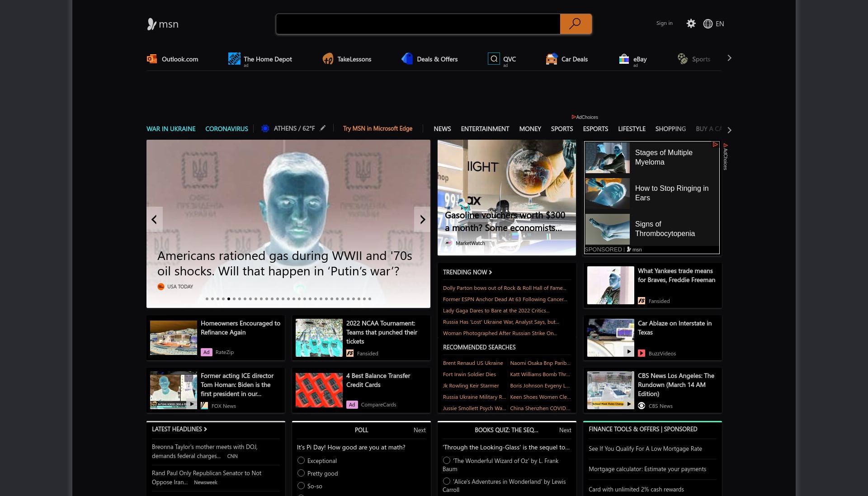
Task: Go to Next poll question
Action: tap(420, 430)
